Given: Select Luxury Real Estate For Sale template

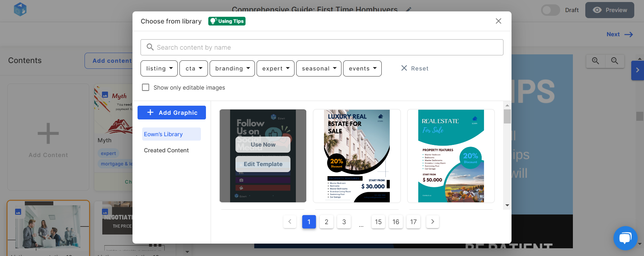Looking at the screenshot, I should 357,156.
